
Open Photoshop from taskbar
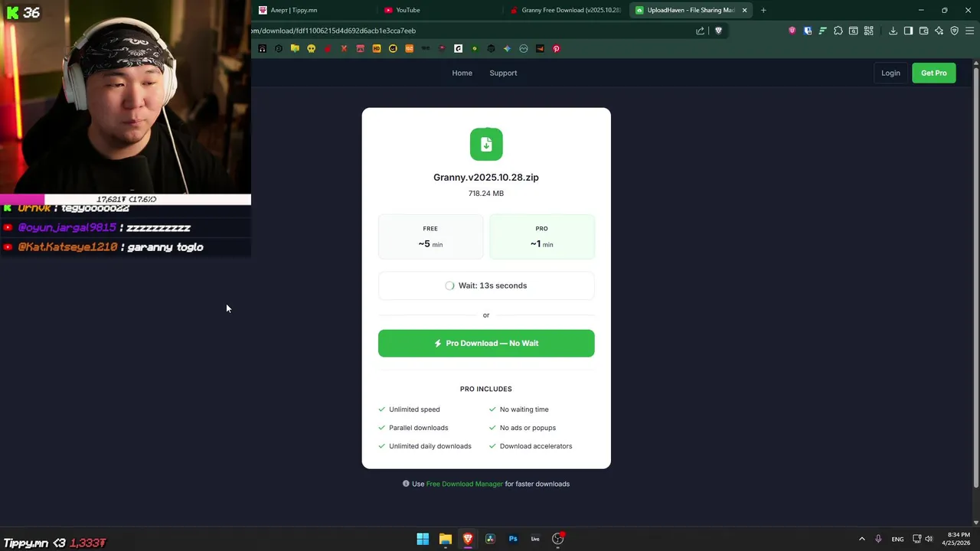point(513,539)
